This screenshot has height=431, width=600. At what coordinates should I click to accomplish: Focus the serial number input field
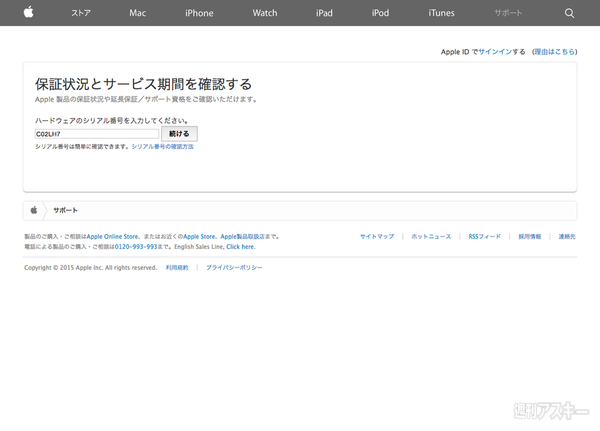(x=97, y=134)
